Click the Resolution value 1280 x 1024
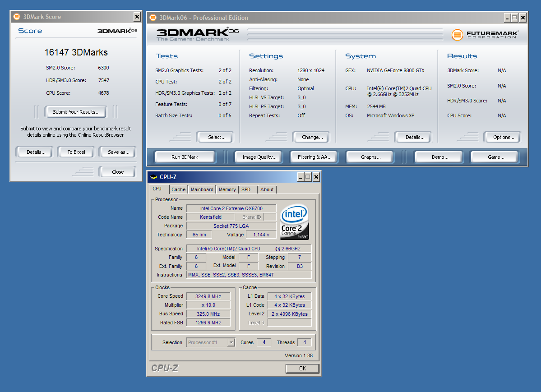The image size is (541, 392). pos(311,70)
